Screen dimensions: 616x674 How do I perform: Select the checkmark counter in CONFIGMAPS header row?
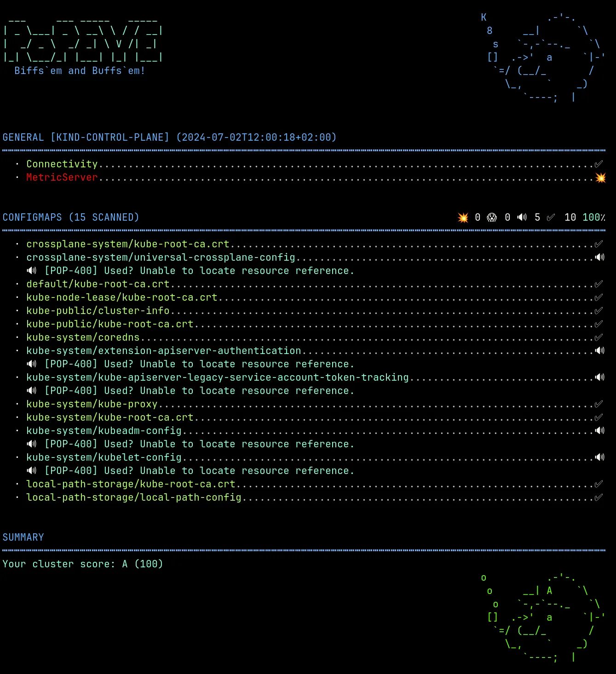(551, 217)
